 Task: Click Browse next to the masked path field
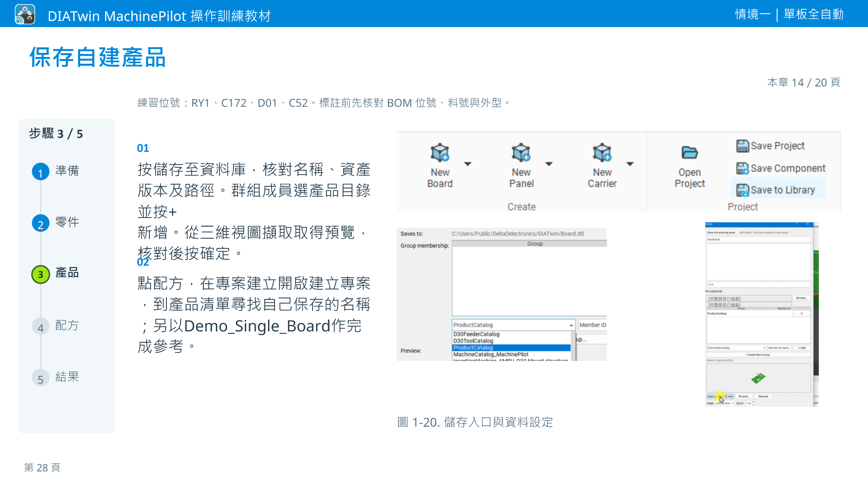point(802,298)
